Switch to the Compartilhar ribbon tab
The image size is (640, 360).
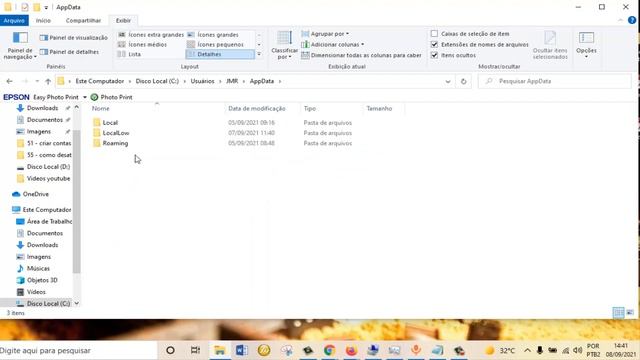click(83, 20)
